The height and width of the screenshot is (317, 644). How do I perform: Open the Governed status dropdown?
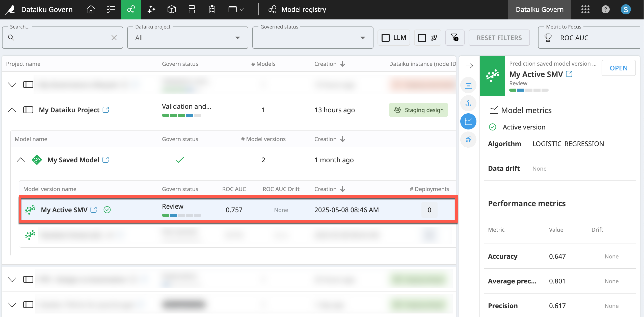313,38
